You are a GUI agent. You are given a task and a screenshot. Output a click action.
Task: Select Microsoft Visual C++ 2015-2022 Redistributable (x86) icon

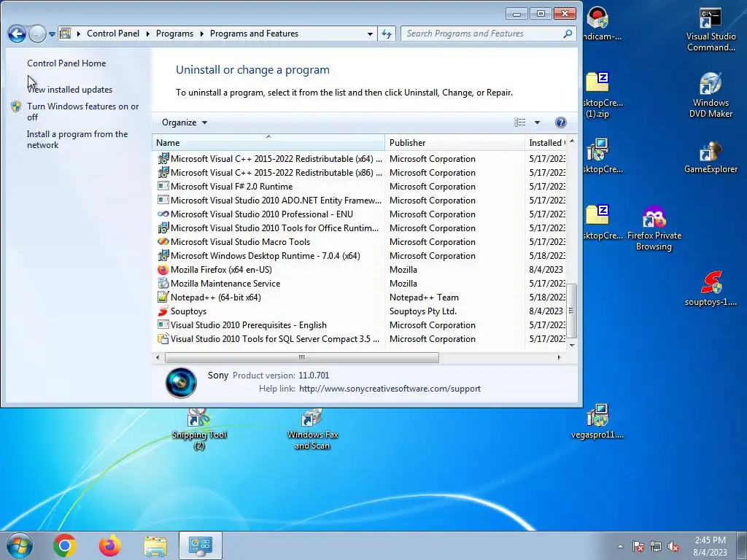tap(163, 172)
